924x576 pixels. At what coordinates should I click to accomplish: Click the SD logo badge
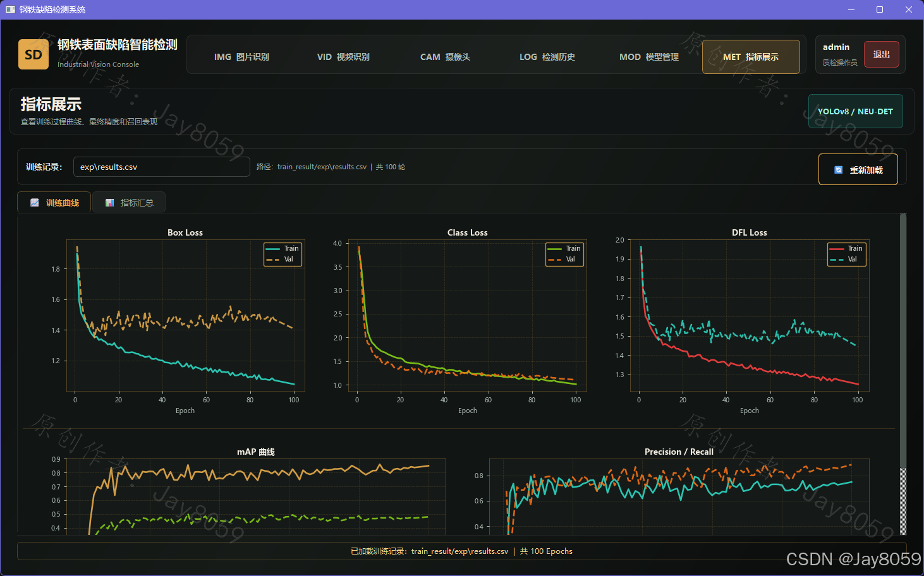pos(33,54)
